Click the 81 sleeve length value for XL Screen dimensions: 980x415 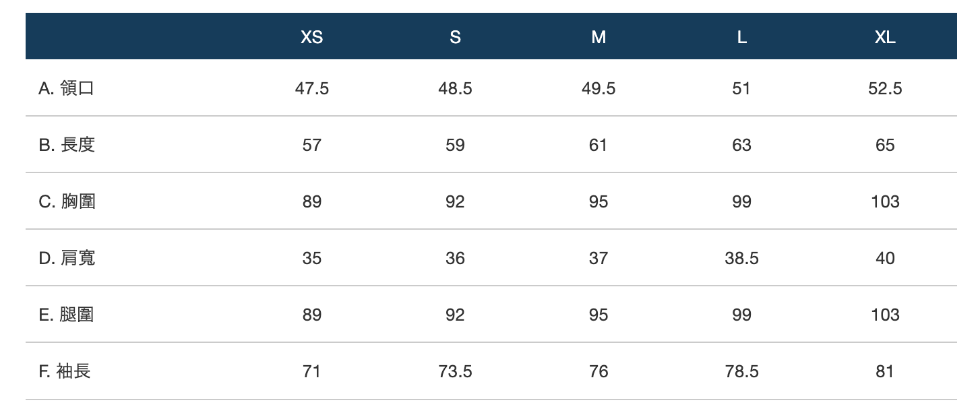pyautogui.click(x=885, y=371)
